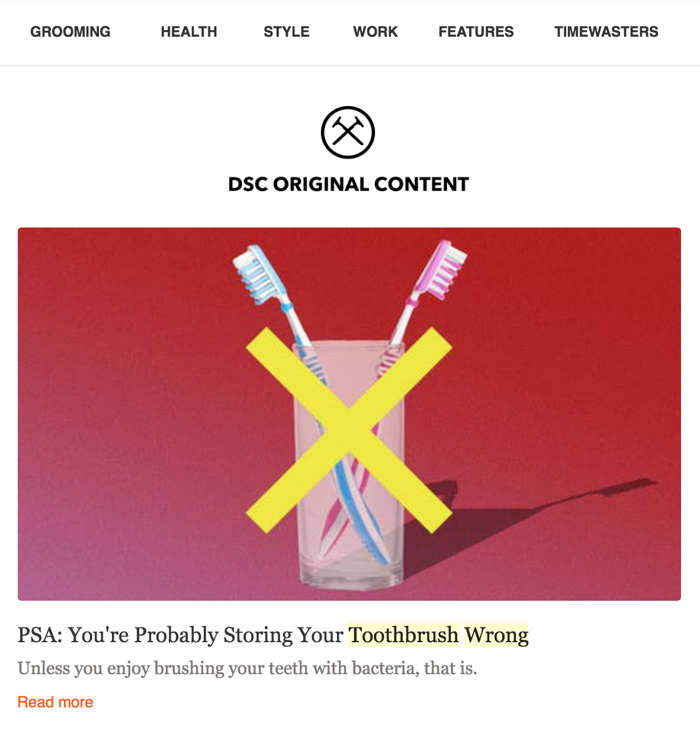Open the PSA toothbrush storage headline
The image size is (700, 737).
tap(273, 635)
